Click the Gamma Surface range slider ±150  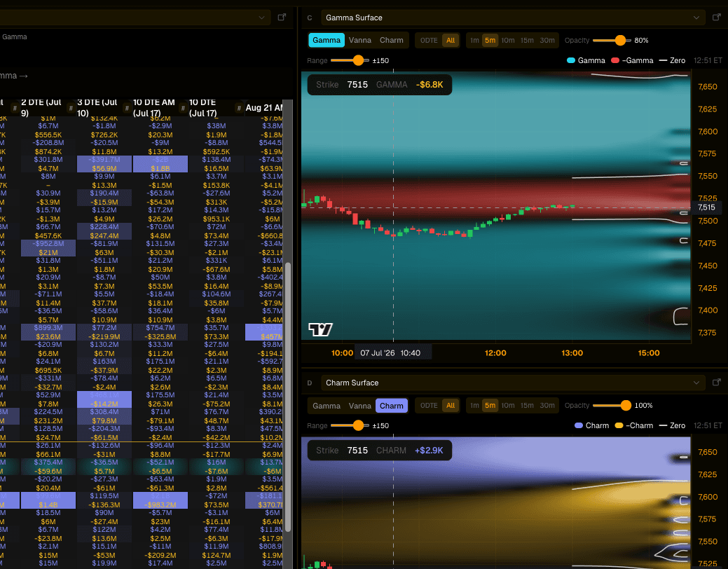click(x=358, y=60)
